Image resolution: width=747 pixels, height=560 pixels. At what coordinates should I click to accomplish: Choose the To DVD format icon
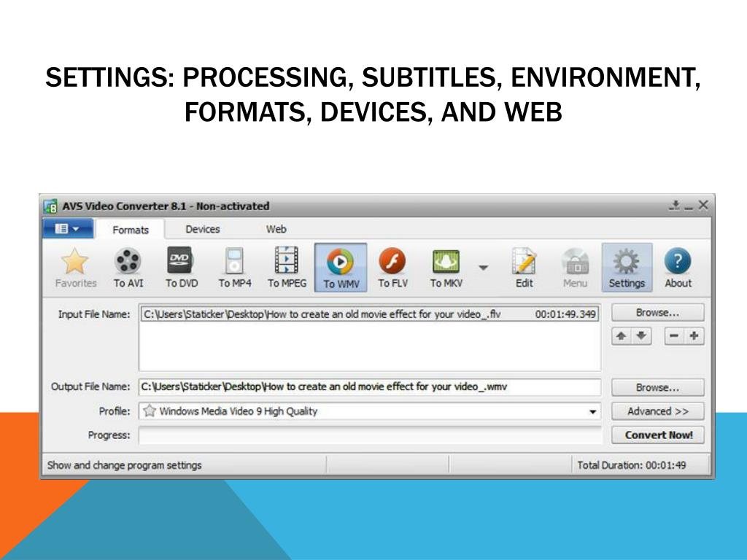pyautogui.click(x=181, y=267)
